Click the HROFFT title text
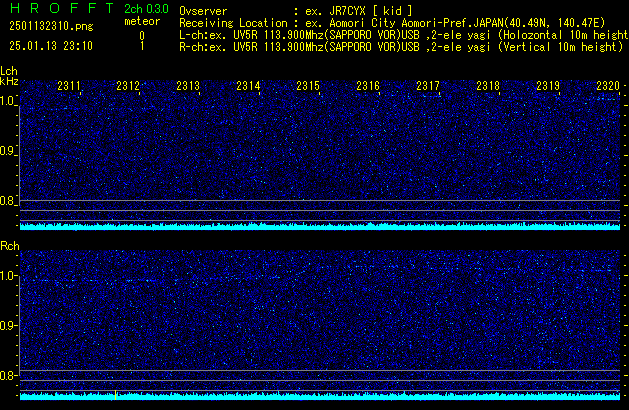Viewport: 629px width, 410px height. coord(62,8)
